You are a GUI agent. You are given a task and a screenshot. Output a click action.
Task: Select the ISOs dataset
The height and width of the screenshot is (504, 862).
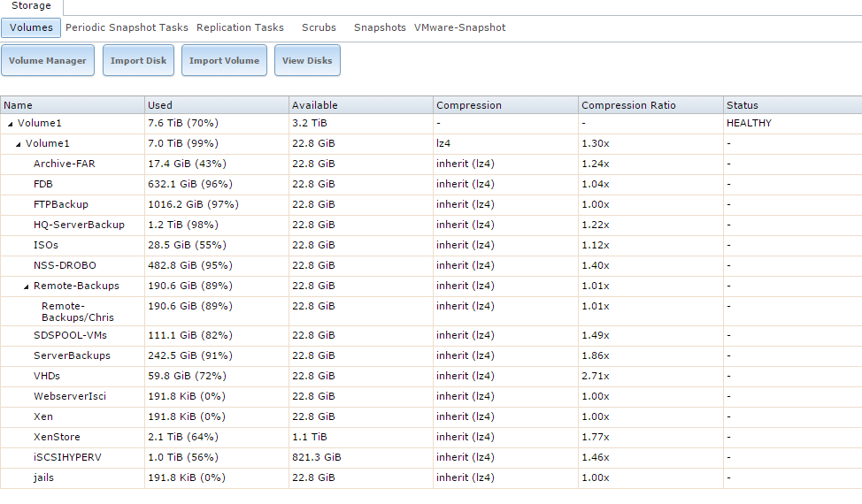tap(46, 245)
